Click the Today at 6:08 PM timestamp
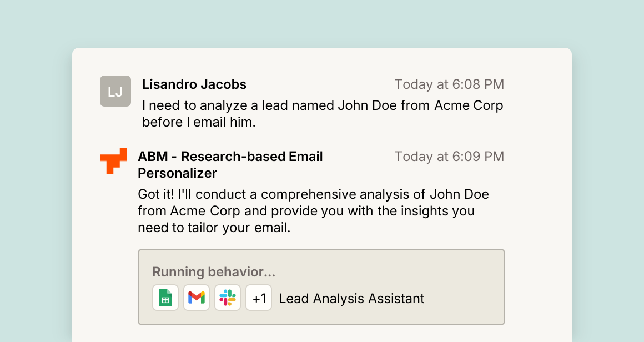The width and height of the screenshot is (644, 342). point(449,84)
